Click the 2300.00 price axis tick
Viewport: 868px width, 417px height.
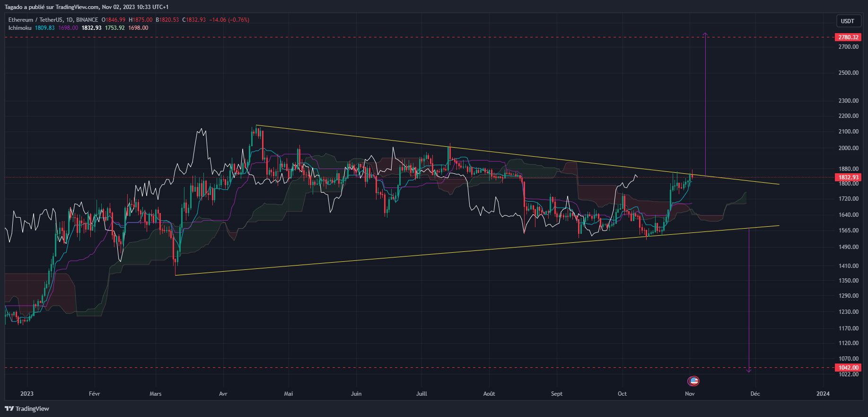(849, 101)
